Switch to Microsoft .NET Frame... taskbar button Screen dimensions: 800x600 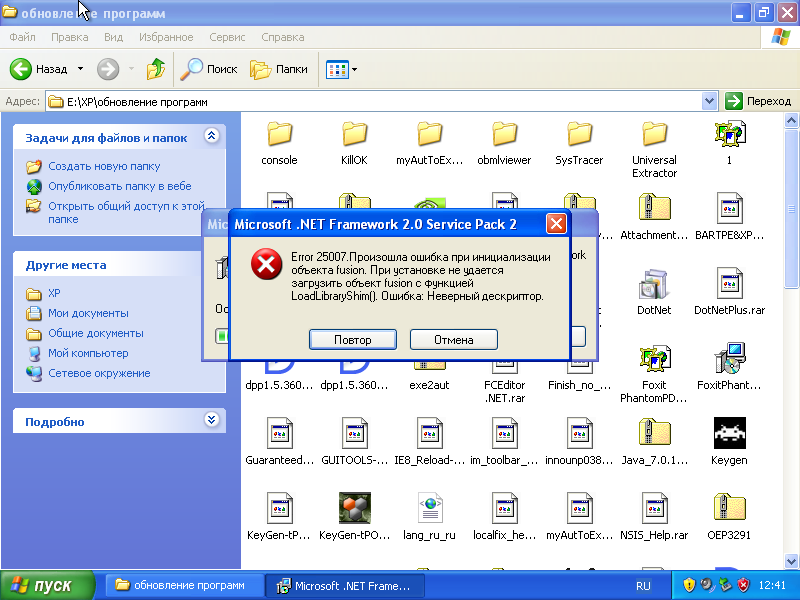pyautogui.click(x=345, y=585)
